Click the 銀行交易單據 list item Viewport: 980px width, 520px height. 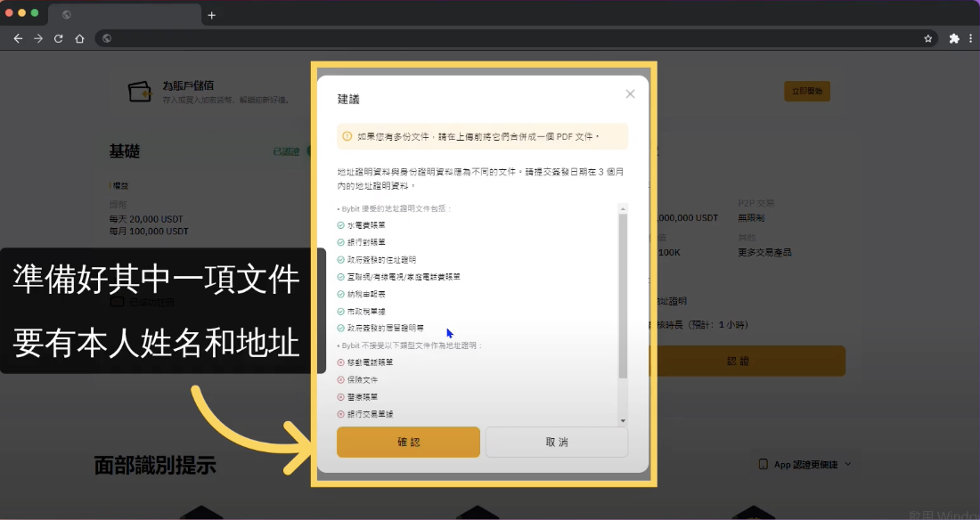pyautogui.click(x=370, y=414)
